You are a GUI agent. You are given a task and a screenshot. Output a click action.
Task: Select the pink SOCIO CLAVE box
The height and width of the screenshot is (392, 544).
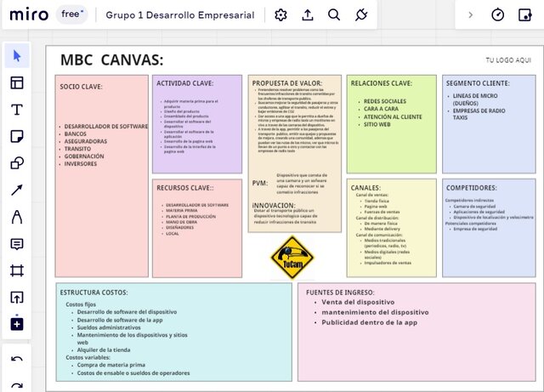[102, 176]
